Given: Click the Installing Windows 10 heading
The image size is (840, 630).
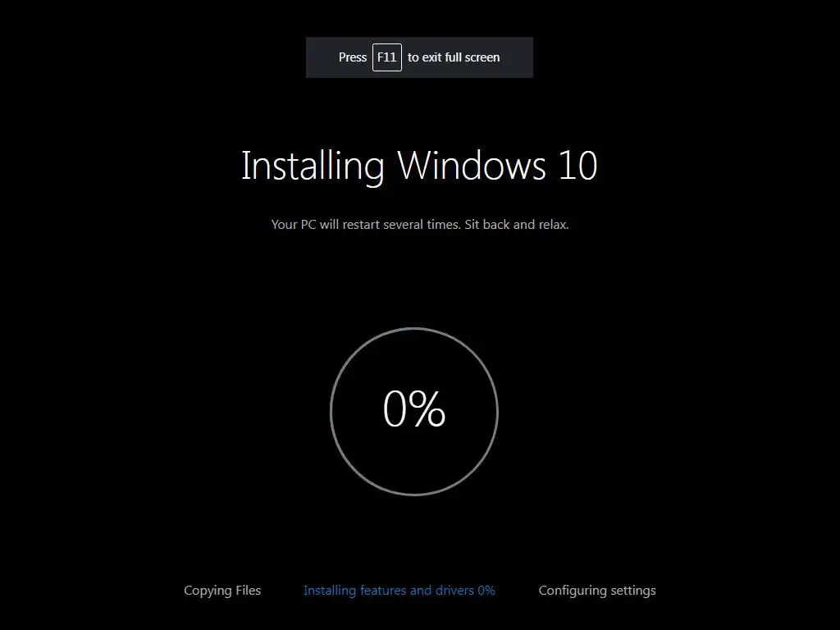Looking at the screenshot, I should click(419, 166).
